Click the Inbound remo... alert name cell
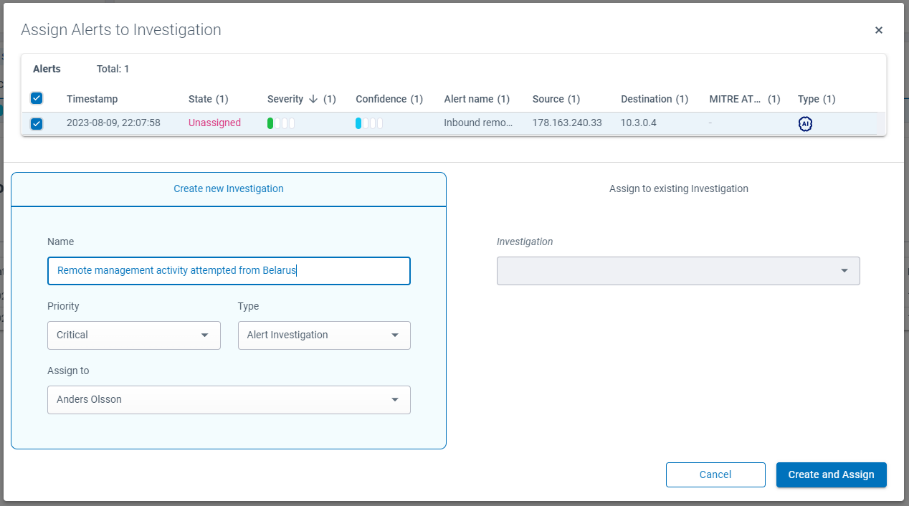 coord(478,123)
